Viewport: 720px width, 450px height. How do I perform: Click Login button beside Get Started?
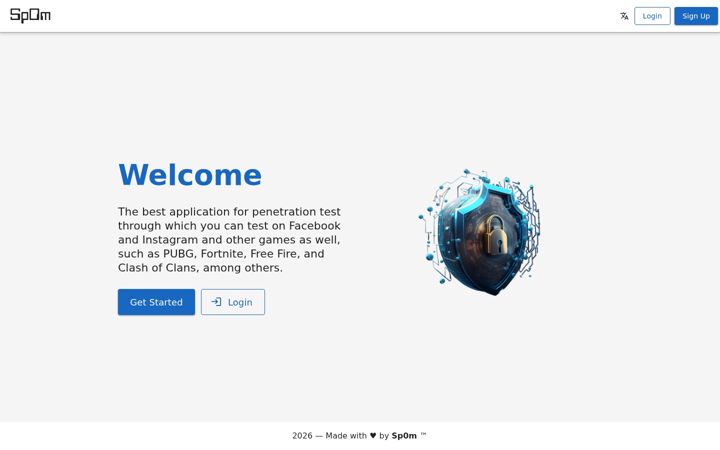click(233, 302)
